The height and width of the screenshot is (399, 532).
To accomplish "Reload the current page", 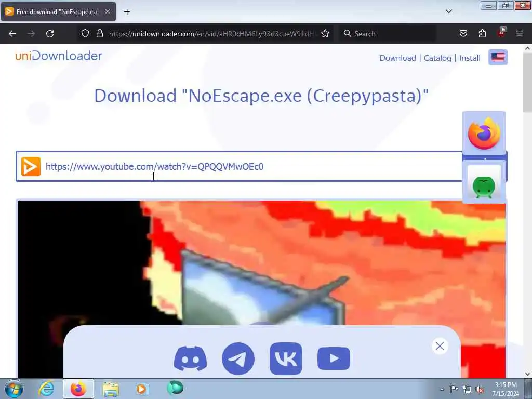I will pos(50,34).
